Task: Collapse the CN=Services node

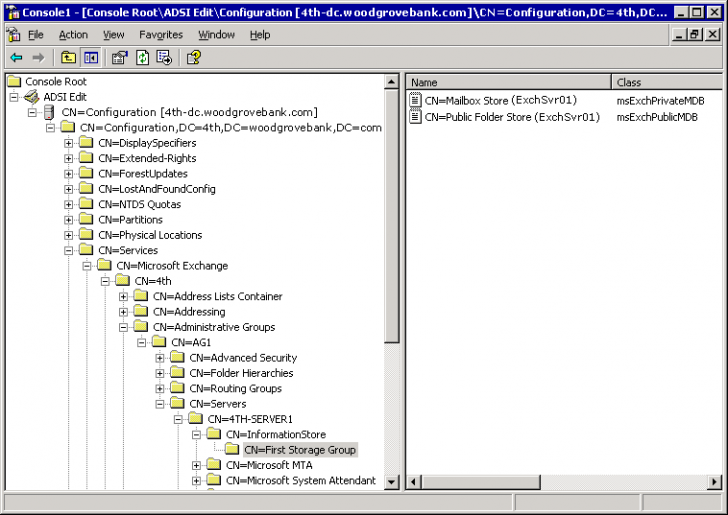Action: [x=69, y=250]
